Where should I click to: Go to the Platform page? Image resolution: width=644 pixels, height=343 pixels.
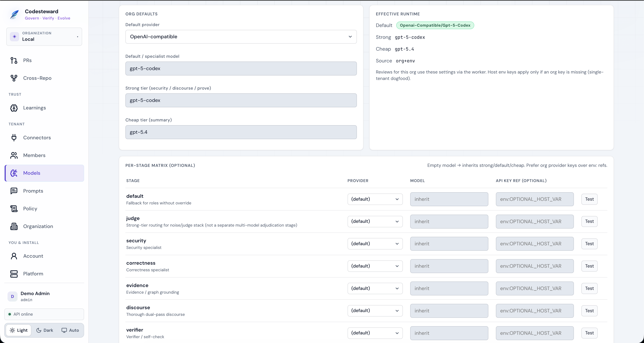pyautogui.click(x=44, y=274)
